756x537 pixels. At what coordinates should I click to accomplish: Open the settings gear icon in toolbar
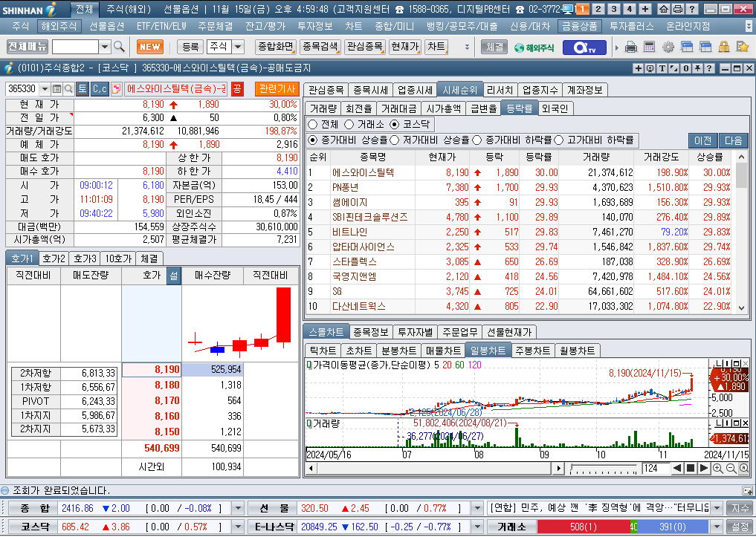[x=668, y=47]
